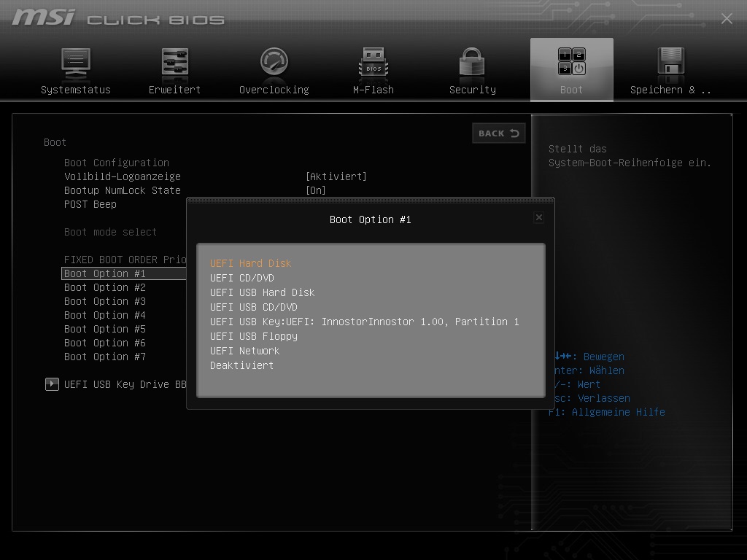Switch to Security tab label
Image resolution: width=747 pixels, height=560 pixels.
(x=473, y=90)
